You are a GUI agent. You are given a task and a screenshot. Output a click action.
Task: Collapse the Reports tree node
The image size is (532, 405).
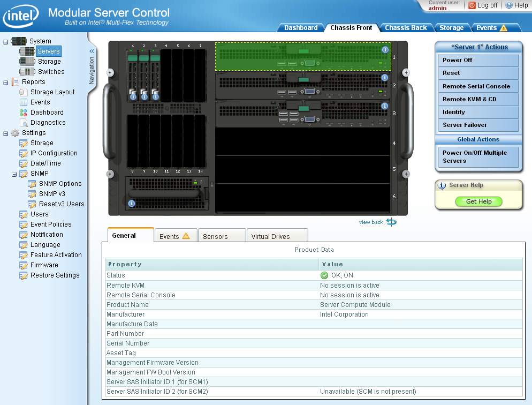(5, 82)
